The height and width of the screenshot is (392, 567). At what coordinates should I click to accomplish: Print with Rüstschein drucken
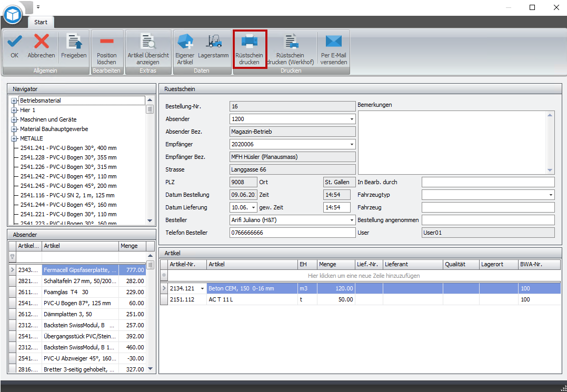[249, 49]
